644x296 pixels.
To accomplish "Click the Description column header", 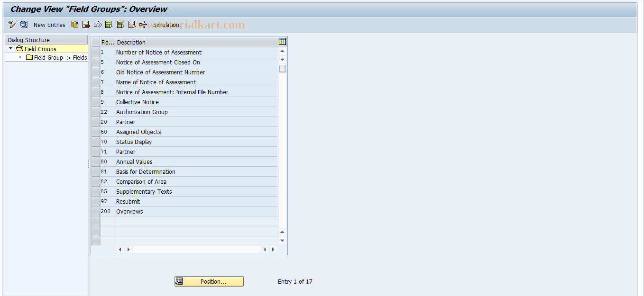I will (197, 42).
